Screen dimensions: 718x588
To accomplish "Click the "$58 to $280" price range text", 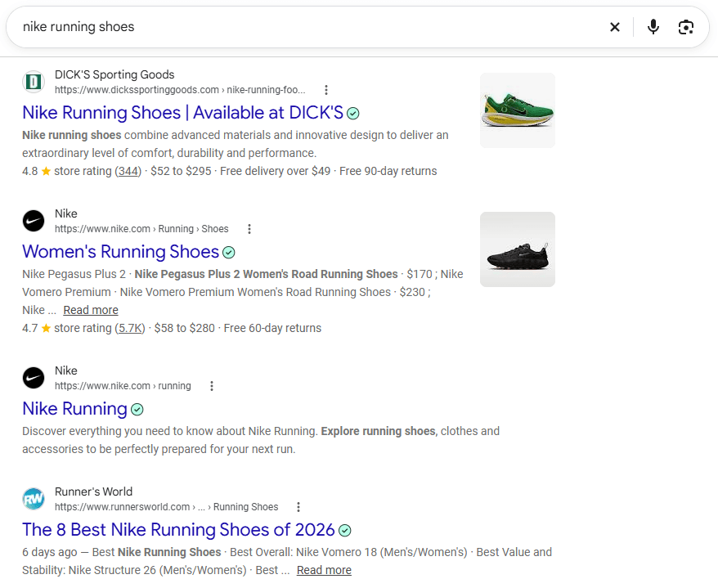I will tap(185, 328).
